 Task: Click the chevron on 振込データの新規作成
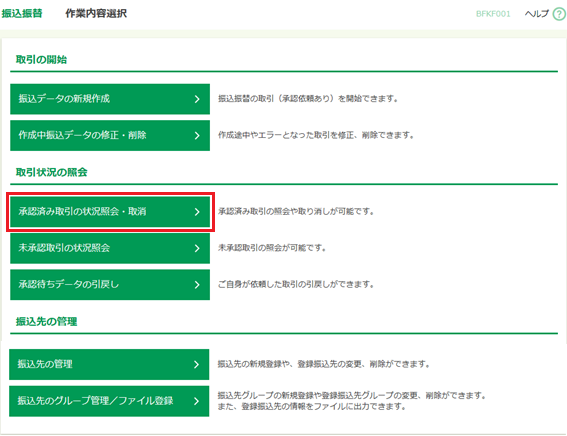point(197,99)
